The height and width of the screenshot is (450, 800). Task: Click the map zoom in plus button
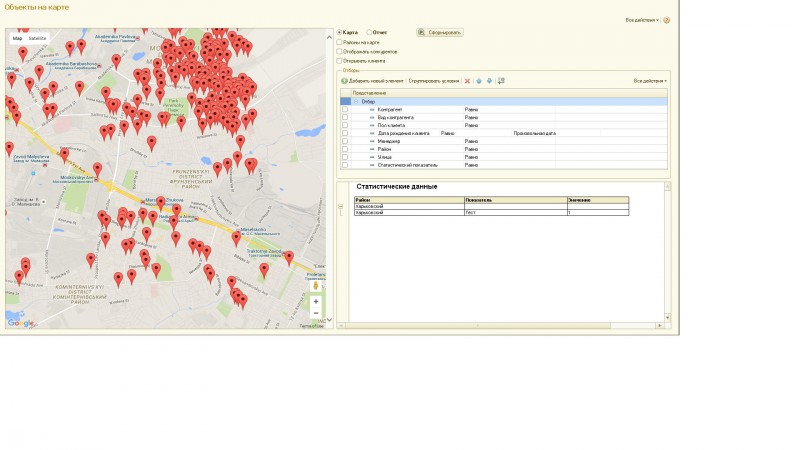(316, 301)
